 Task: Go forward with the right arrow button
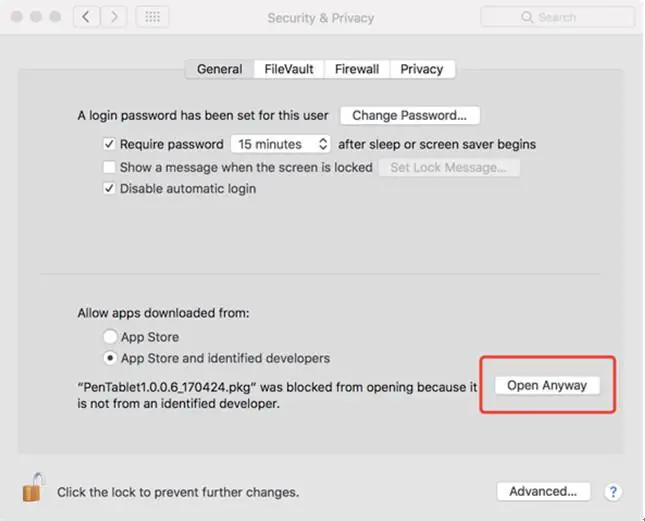click(114, 18)
